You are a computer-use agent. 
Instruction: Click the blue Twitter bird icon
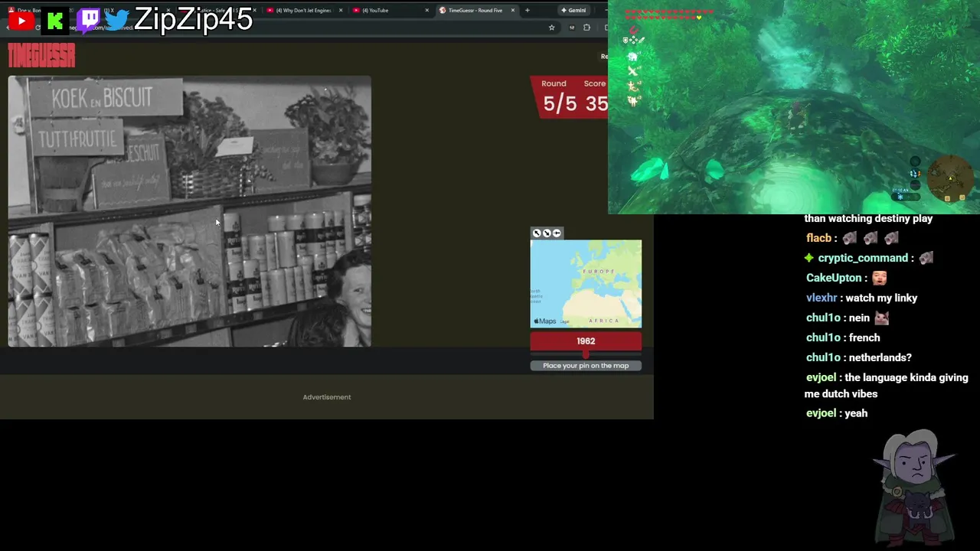117,20
